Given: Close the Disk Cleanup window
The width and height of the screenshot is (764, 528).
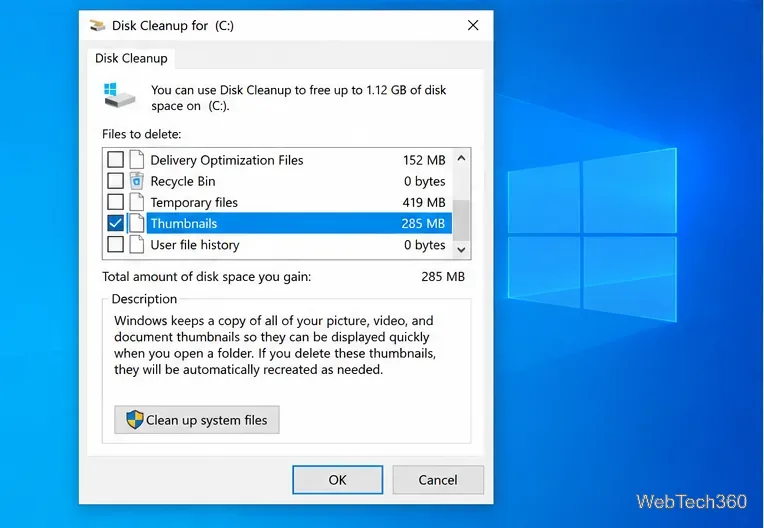Looking at the screenshot, I should [x=473, y=25].
